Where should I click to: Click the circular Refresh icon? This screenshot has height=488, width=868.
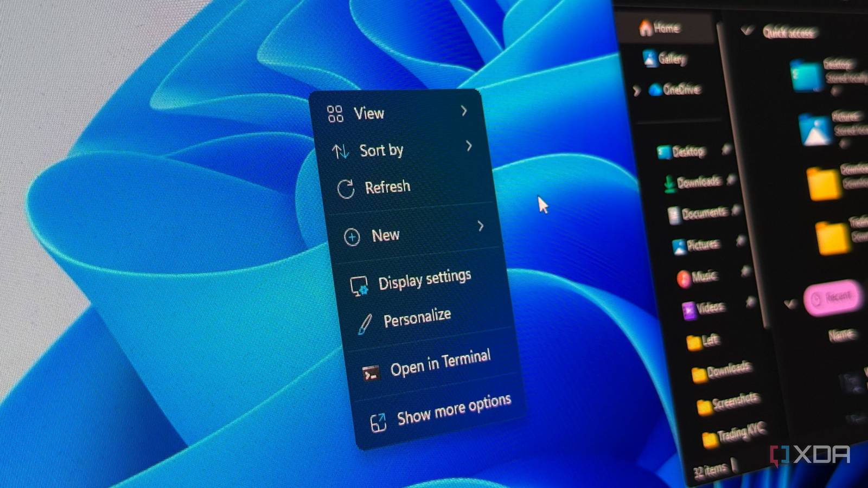click(346, 189)
